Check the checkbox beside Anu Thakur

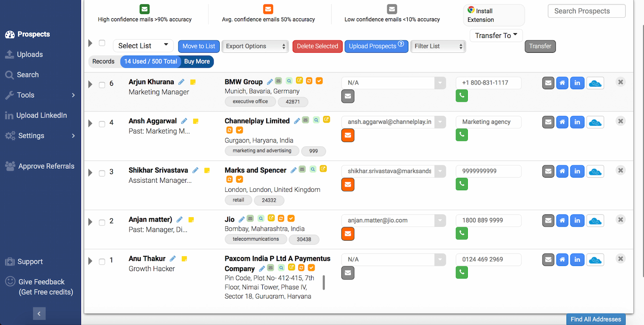pyautogui.click(x=102, y=261)
